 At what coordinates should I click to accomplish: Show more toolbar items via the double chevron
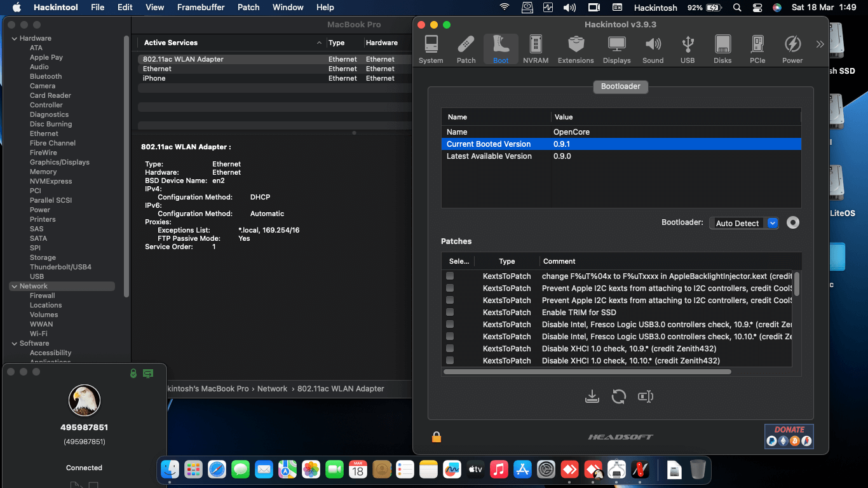(820, 44)
